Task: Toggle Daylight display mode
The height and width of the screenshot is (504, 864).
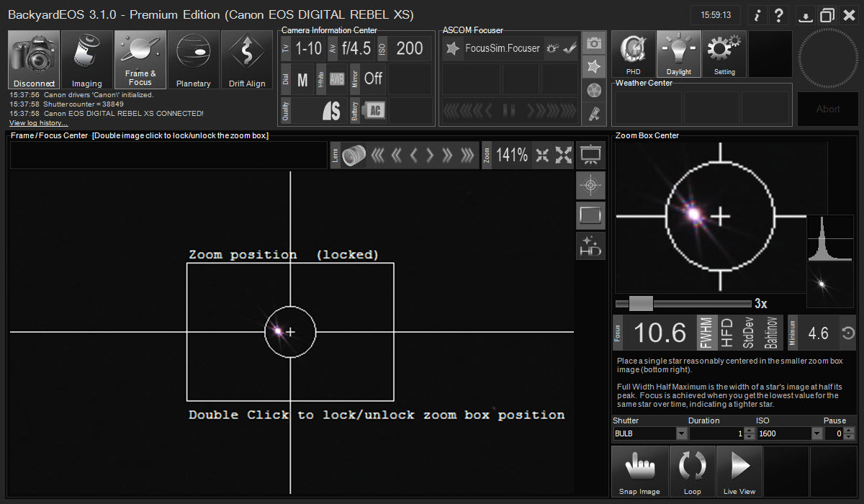Action: [x=678, y=54]
